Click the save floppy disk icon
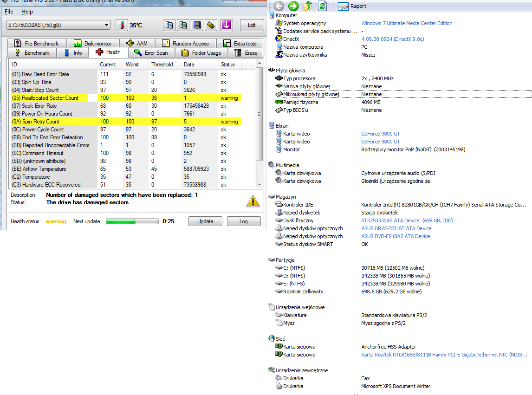The width and height of the screenshot is (532, 395). [197, 25]
